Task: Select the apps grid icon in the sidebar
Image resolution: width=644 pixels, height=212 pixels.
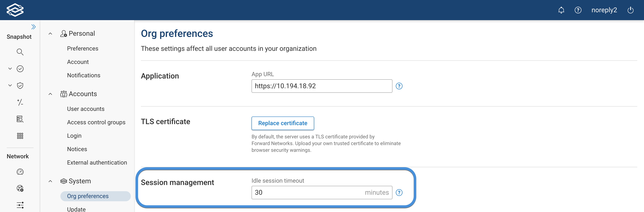Action: 20,136
